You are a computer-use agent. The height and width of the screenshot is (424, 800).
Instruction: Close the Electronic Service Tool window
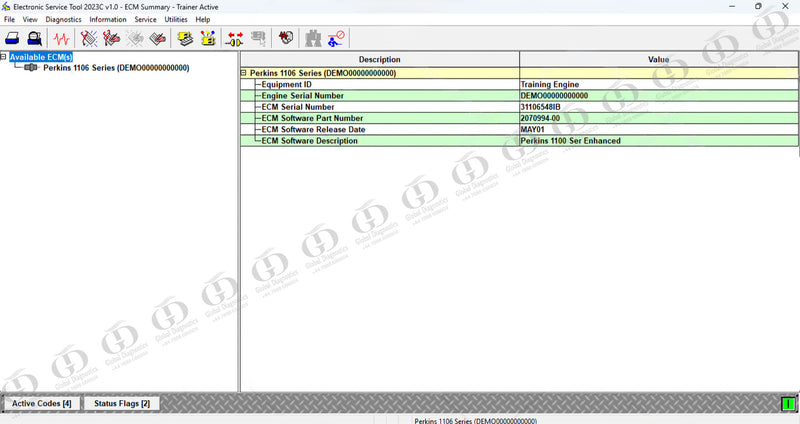[785, 7]
